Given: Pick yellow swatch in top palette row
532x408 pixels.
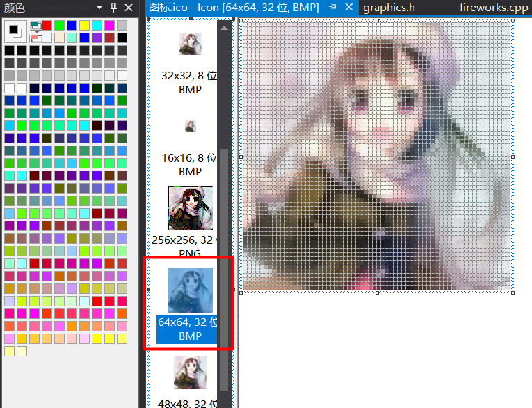Looking at the screenshot, I should (84, 25).
